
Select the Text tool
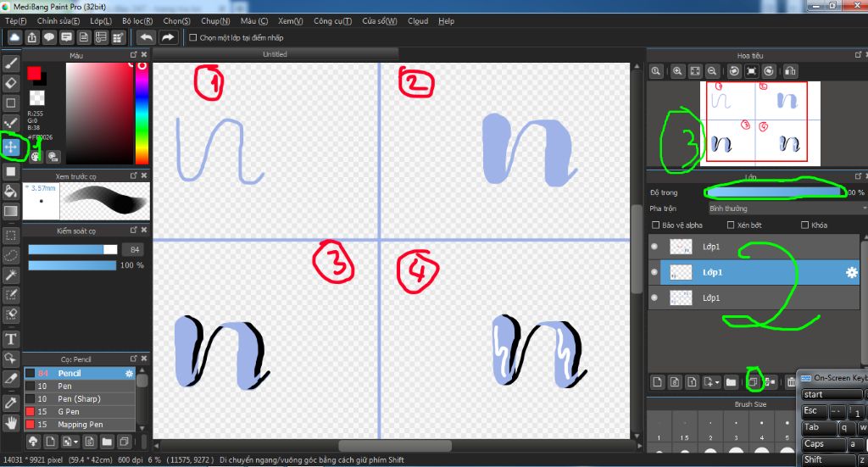tap(10, 339)
